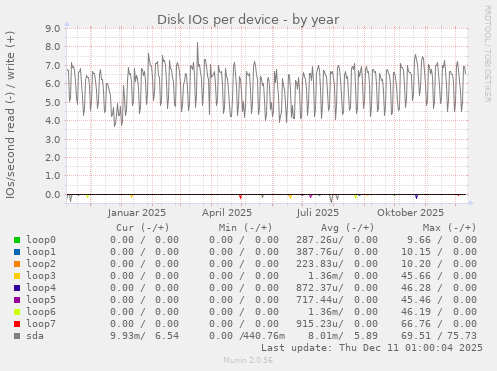Click the chart title Disk IOs per device
497x371 pixels.
pos(248,20)
